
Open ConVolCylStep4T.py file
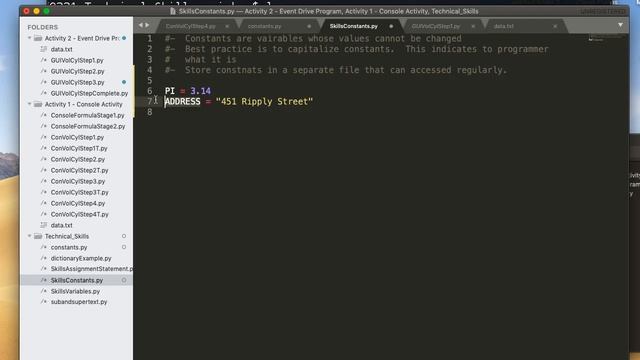[79, 214]
